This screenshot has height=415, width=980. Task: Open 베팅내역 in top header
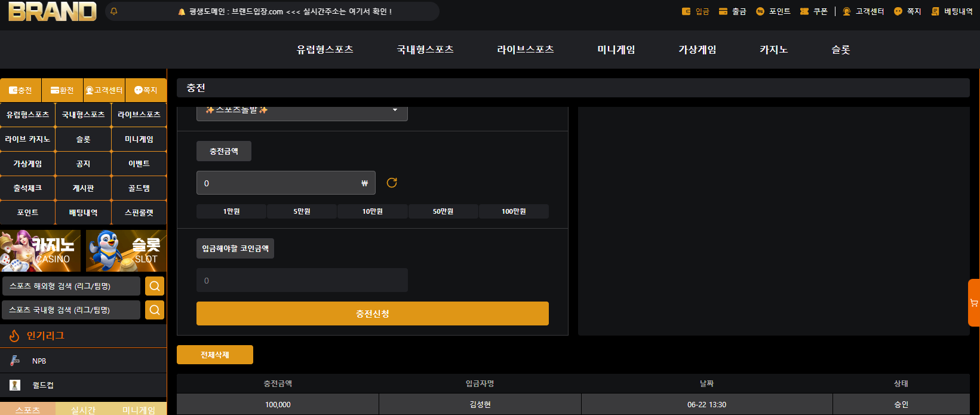coord(952,11)
